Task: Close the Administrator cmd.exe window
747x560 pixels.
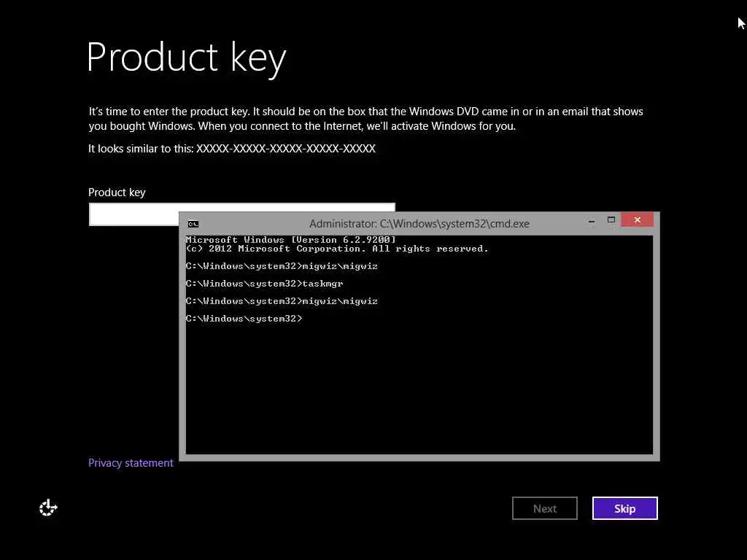Action: coord(638,220)
